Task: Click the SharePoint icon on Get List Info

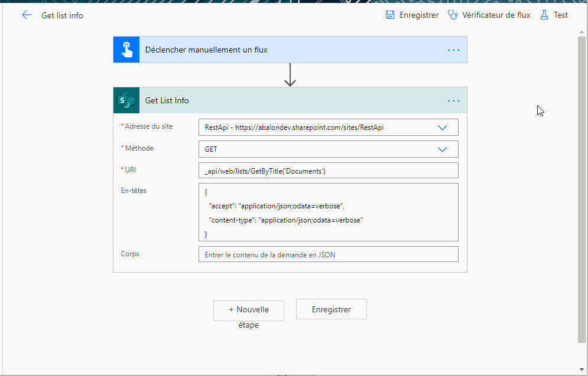Action: (126, 100)
